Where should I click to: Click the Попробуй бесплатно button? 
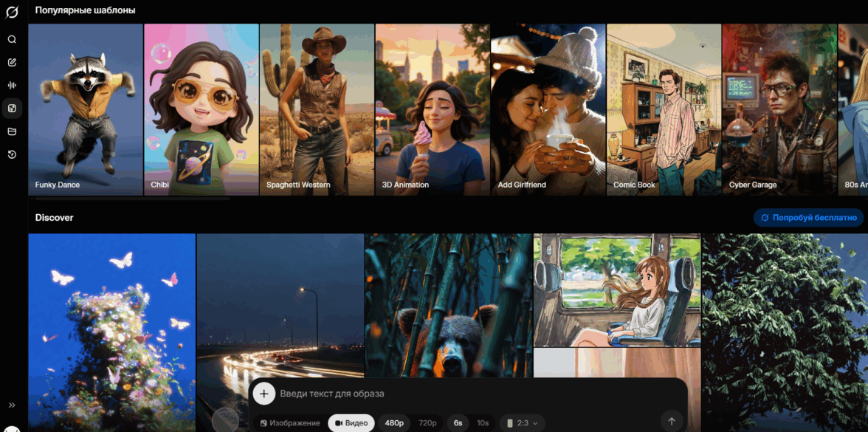[808, 218]
